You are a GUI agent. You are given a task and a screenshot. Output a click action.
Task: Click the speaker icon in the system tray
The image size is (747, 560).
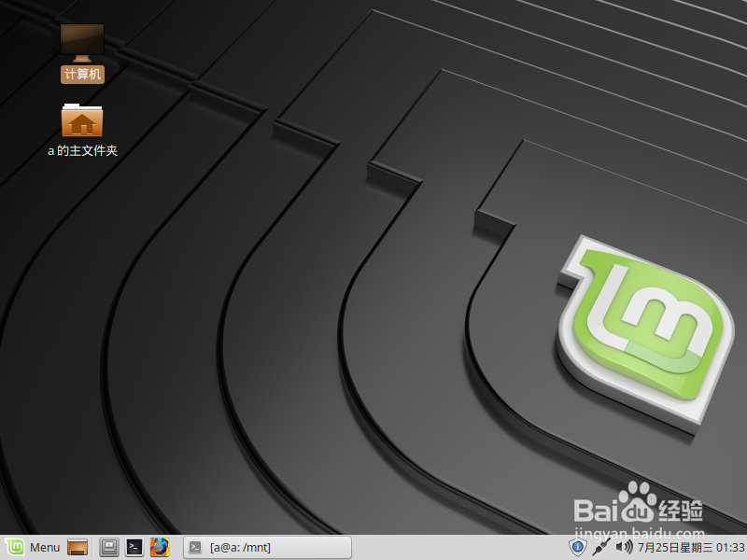624,548
